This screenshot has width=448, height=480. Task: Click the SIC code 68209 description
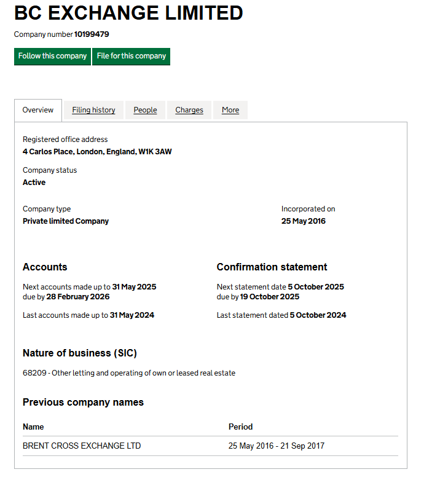pos(129,373)
